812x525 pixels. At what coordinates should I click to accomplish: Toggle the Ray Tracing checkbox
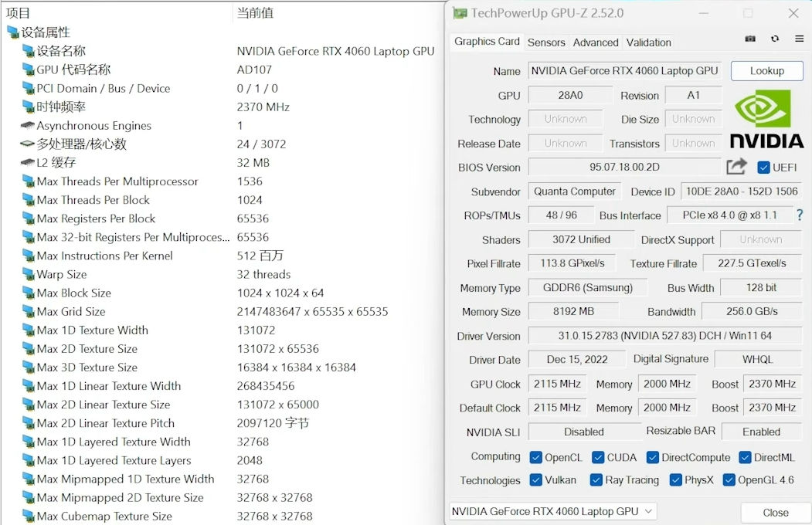point(596,480)
